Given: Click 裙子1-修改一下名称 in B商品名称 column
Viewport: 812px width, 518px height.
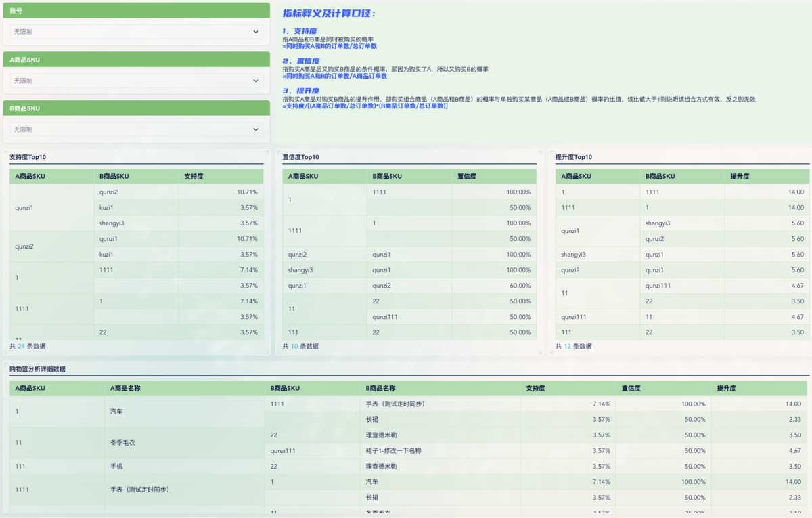Looking at the screenshot, I should [x=393, y=450].
